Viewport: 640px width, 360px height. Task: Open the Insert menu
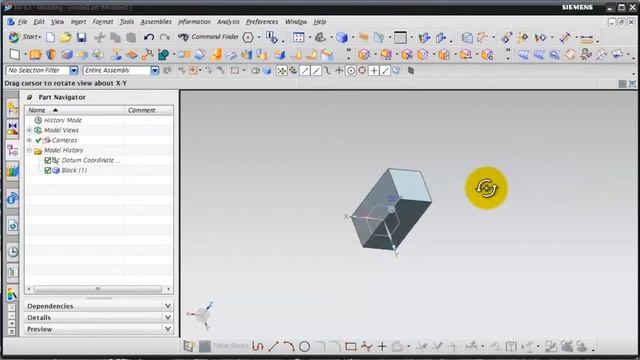(78, 22)
